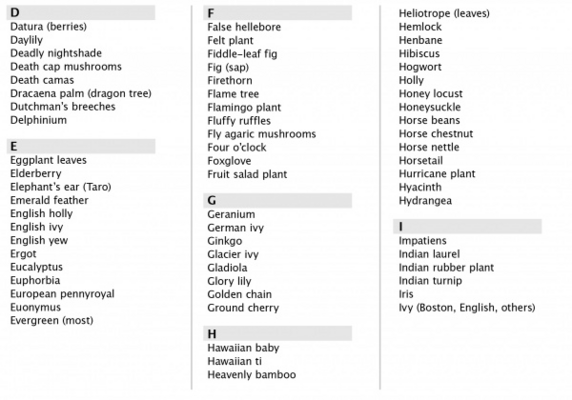This screenshot has width=572, height=400.
Task: Click the H section header
Action: pyautogui.click(x=278, y=334)
